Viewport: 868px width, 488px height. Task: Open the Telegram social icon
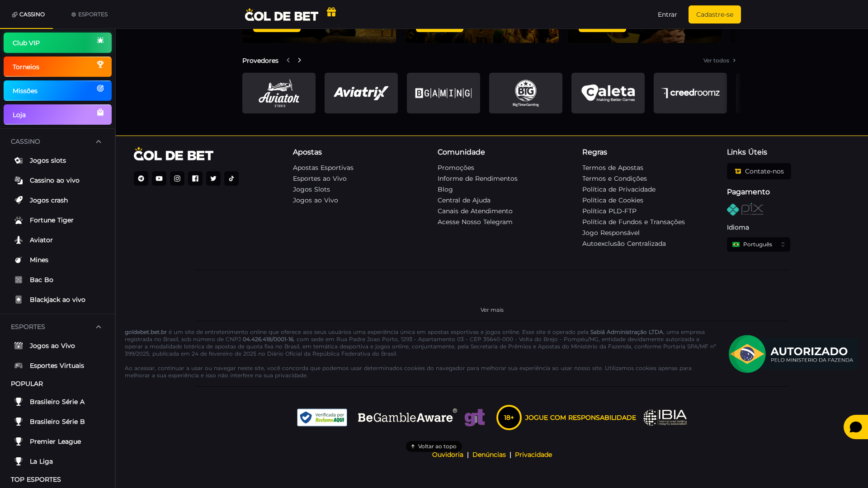tap(141, 178)
